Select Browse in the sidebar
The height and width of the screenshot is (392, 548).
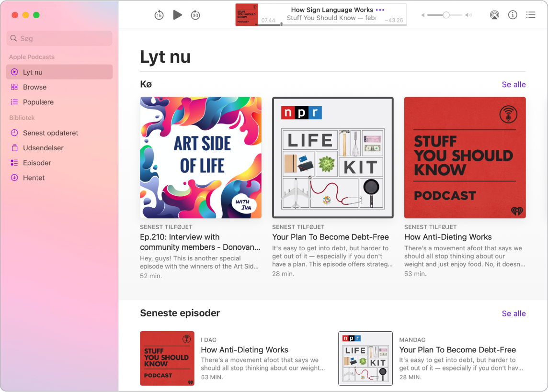pos(34,87)
